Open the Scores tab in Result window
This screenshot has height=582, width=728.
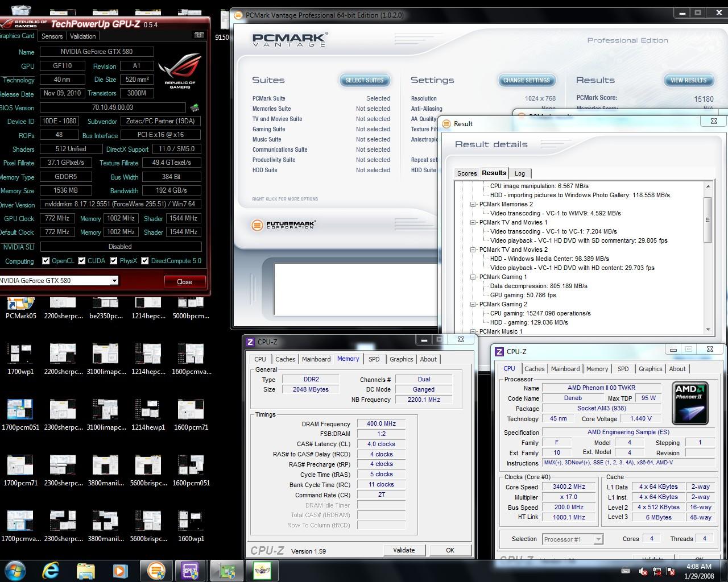(467, 173)
